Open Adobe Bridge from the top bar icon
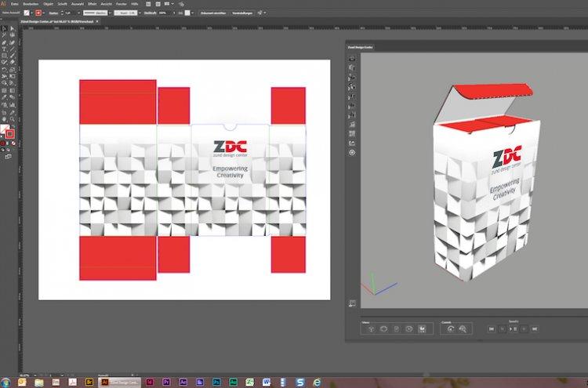Screen dimensions: 588x388 pyautogui.click(x=148, y=4)
